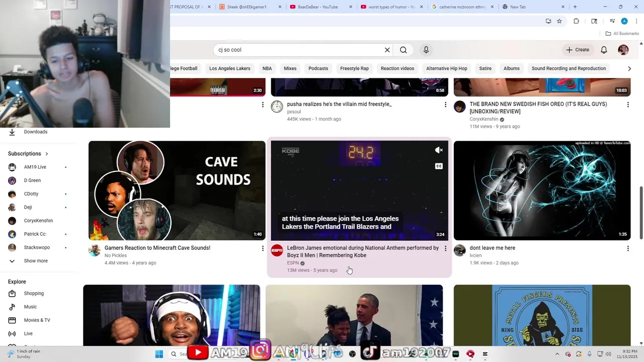644x362 pixels.
Task: Open options for Minecraft Cave Sounds video
Action: (x=263, y=248)
